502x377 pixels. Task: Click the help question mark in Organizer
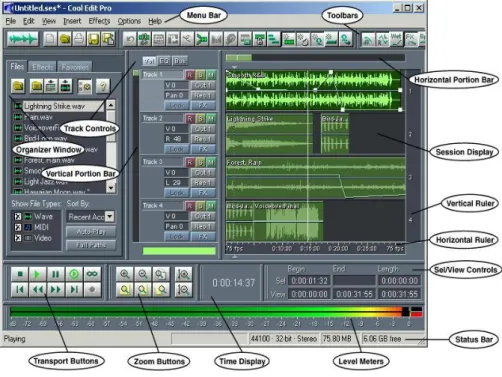pos(103,86)
